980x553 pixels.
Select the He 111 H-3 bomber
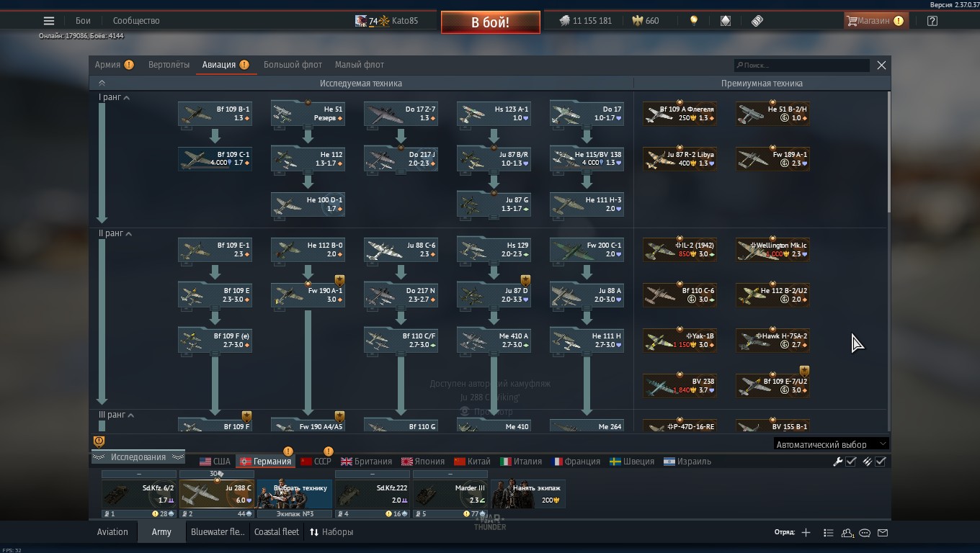[x=587, y=204]
